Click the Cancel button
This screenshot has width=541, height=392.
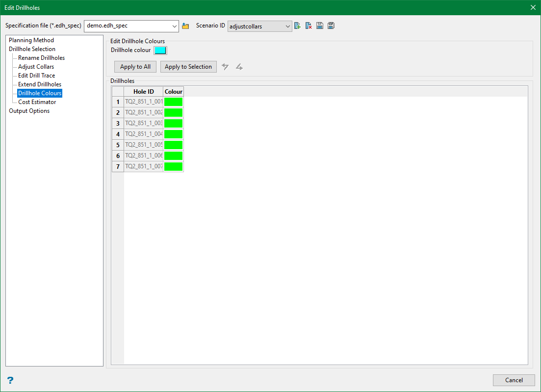coord(514,380)
